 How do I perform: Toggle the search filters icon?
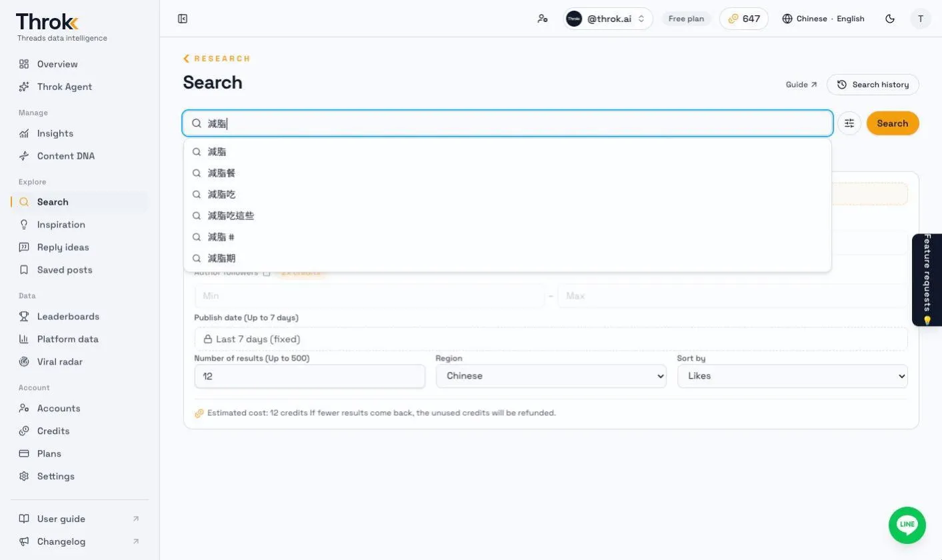(849, 123)
